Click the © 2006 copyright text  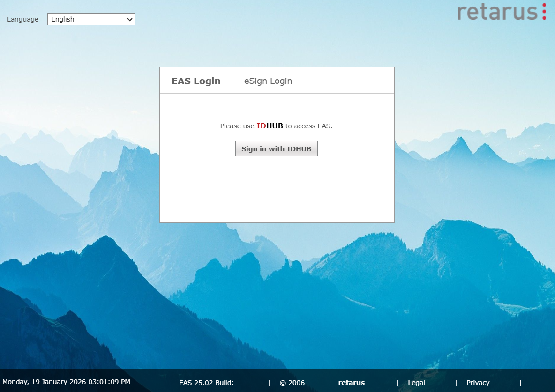coord(294,383)
